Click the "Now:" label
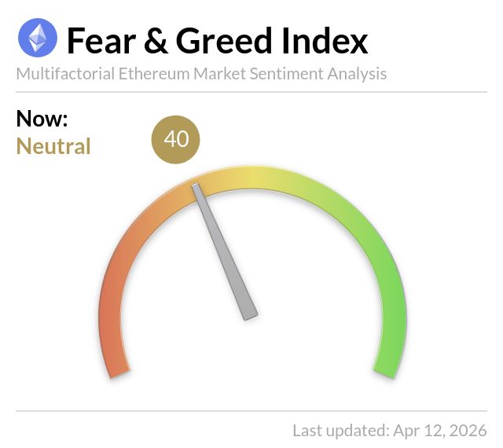The width and height of the screenshot is (503, 448). (x=42, y=119)
